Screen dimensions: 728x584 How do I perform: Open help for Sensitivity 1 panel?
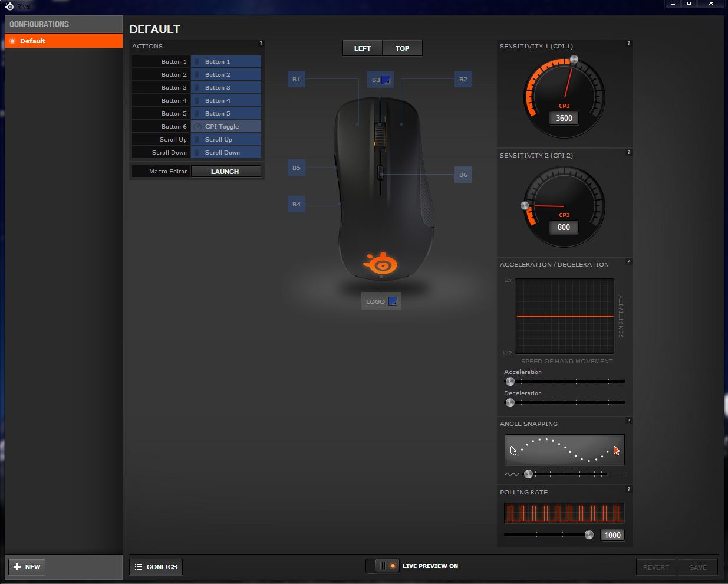629,43
